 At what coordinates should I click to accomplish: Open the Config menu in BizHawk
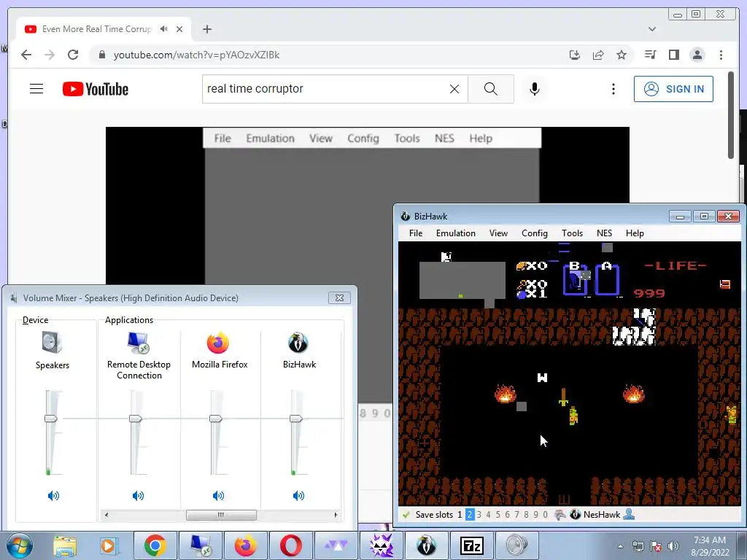point(535,233)
